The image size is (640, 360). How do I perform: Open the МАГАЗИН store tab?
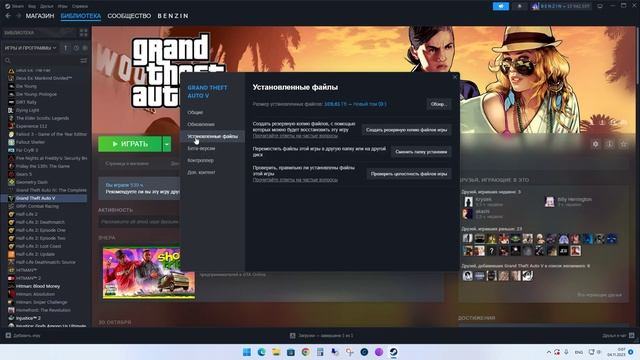click(x=40, y=16)
